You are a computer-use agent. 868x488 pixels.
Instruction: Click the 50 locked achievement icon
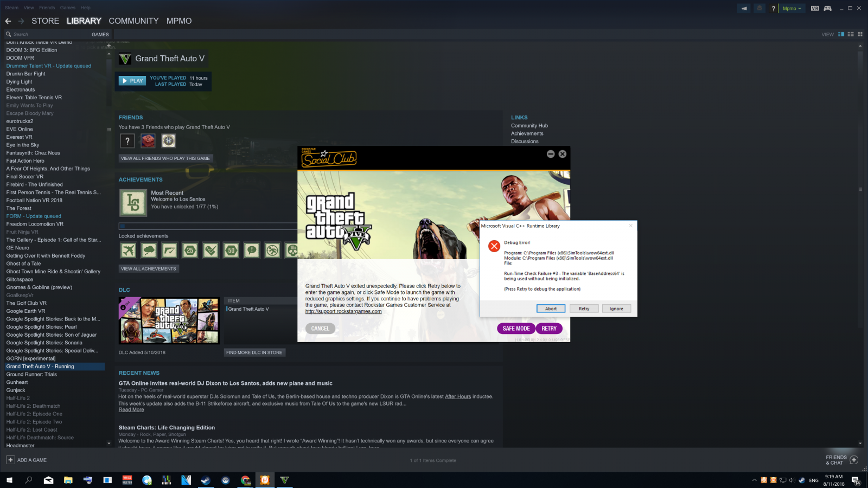coord(232,251)
